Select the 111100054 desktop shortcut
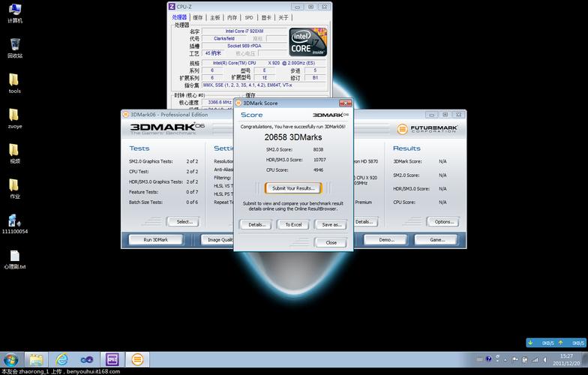The height and width of the screenshot is (375, 588). (x=15, y=223)
